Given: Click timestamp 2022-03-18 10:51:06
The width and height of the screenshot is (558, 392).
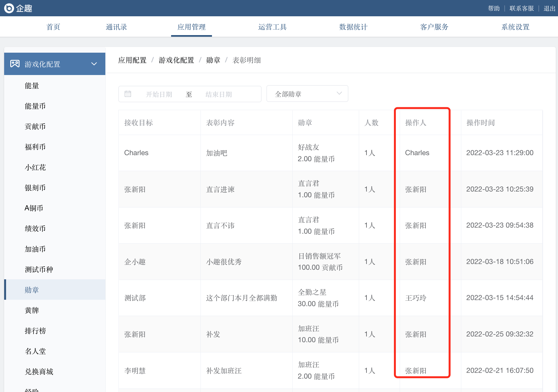Looking at the screenshot, I should click(x=500, y=261).
